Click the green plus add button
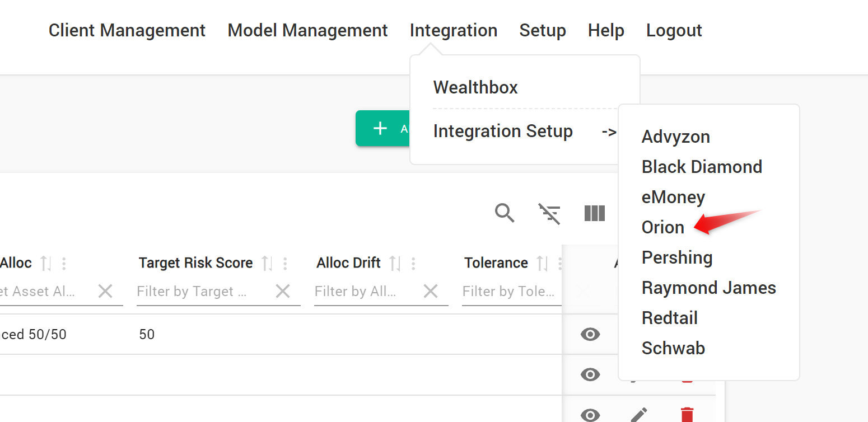 383,128
